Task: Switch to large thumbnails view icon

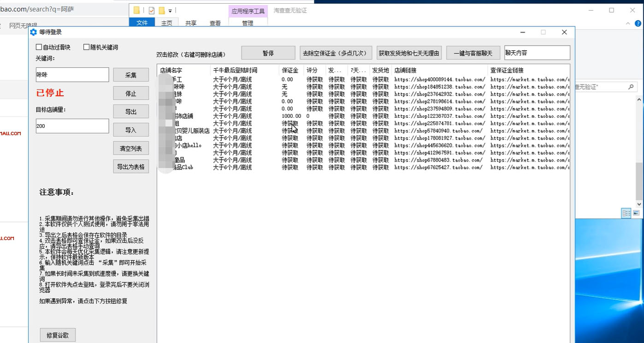Action: pyautogui.click(x=636, y=213)
